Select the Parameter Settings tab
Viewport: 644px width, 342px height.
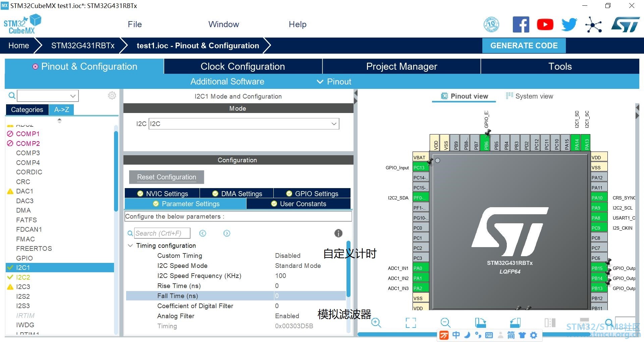pyautogui.click(x=185, y=204)
